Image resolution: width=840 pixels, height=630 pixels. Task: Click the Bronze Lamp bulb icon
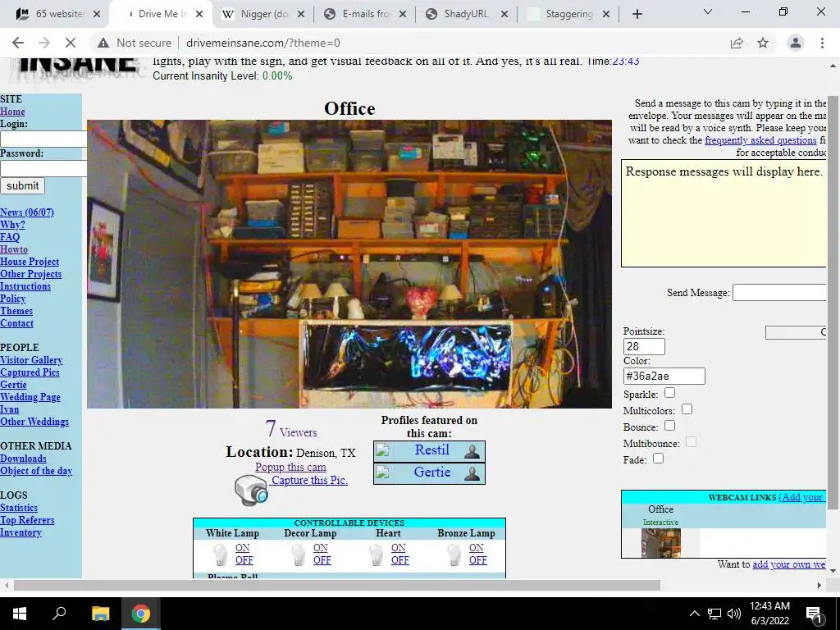click(x=454, y=555)
